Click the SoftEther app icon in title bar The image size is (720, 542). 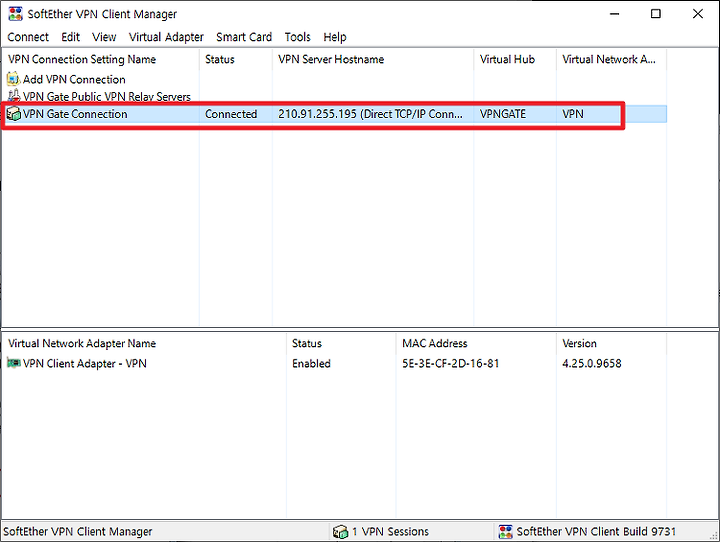[15, 14]
